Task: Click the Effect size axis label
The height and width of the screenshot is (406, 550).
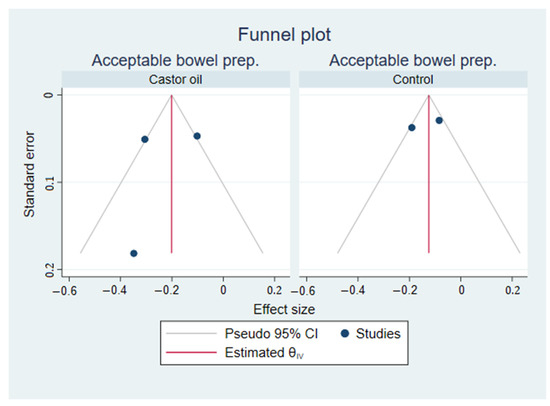Action: [284, 310]
